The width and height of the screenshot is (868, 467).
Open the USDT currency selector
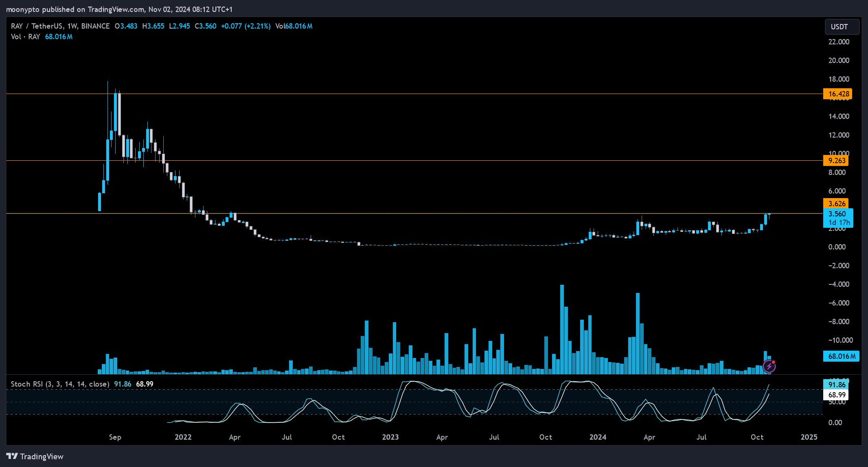point(842,27)
